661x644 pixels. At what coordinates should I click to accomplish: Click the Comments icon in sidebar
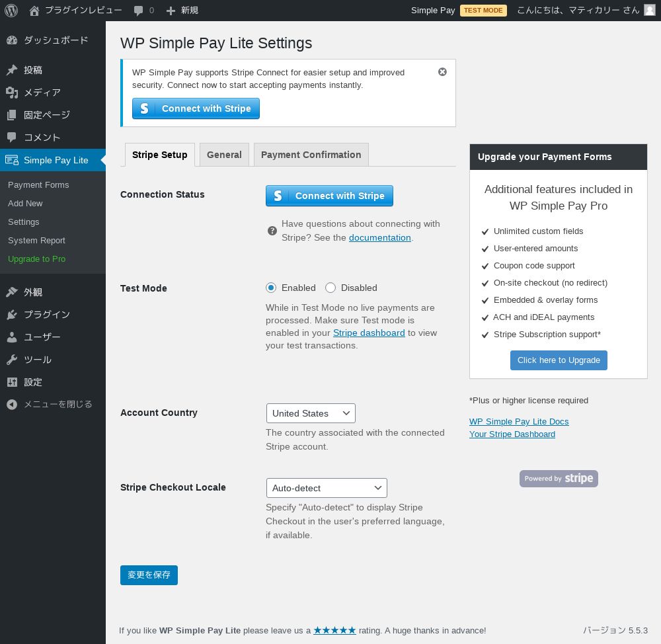(x=12, y=137)
